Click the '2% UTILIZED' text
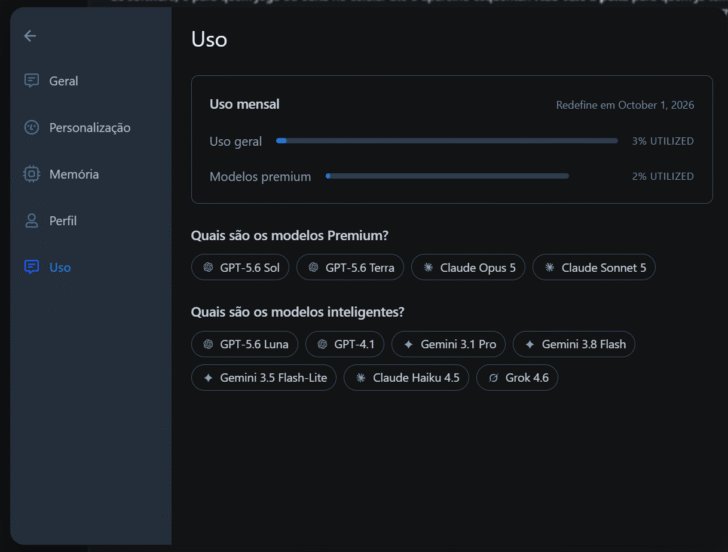Viewport: 728px width, 552px height. point(663,176)
